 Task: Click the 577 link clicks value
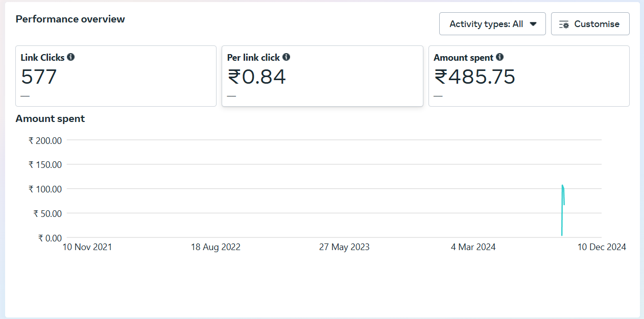(39, 77)
